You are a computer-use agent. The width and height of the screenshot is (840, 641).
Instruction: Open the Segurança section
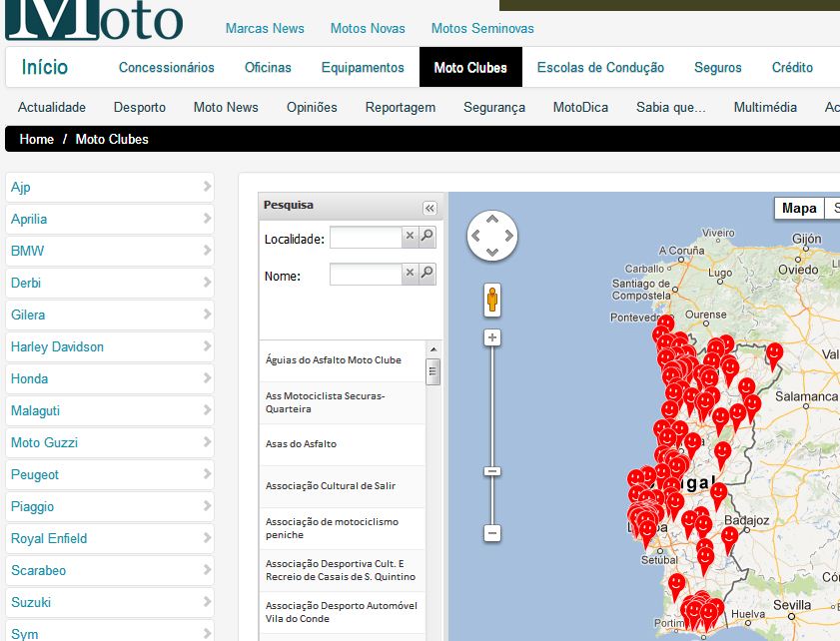pyautogui.click(x=494, y=107)
